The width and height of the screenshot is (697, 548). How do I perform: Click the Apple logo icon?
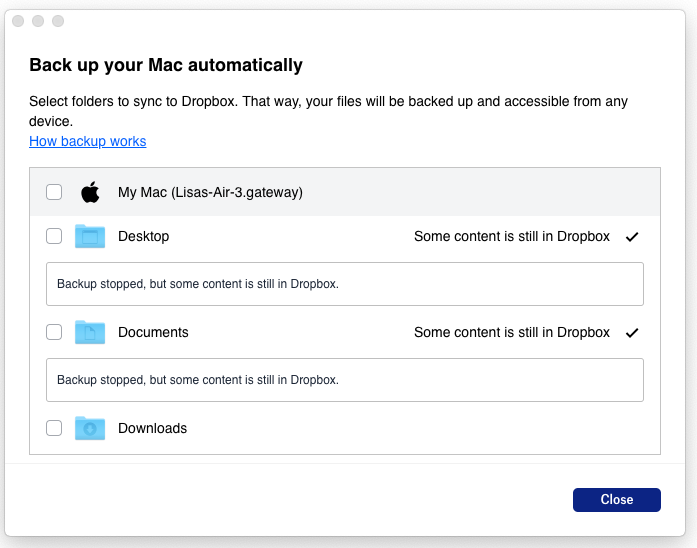(x=91, y=192)
